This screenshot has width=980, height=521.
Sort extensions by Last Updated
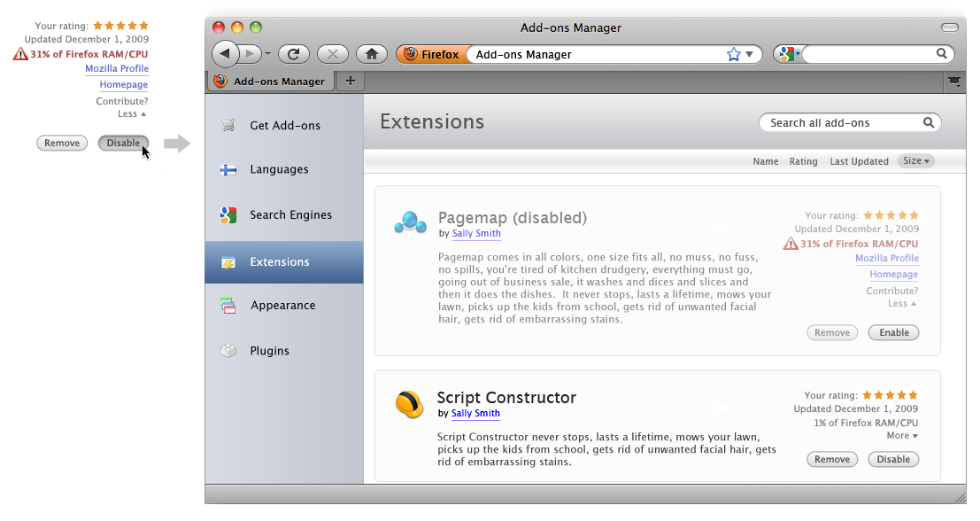click(x=859, y=161)
